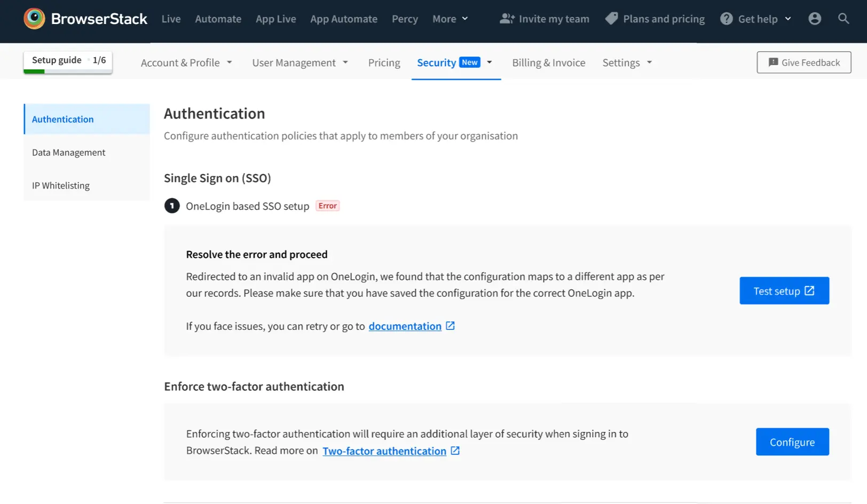The image size is (867, 504).
Task: Open the Settings dropdown menu
Action: tap(627, 62)
